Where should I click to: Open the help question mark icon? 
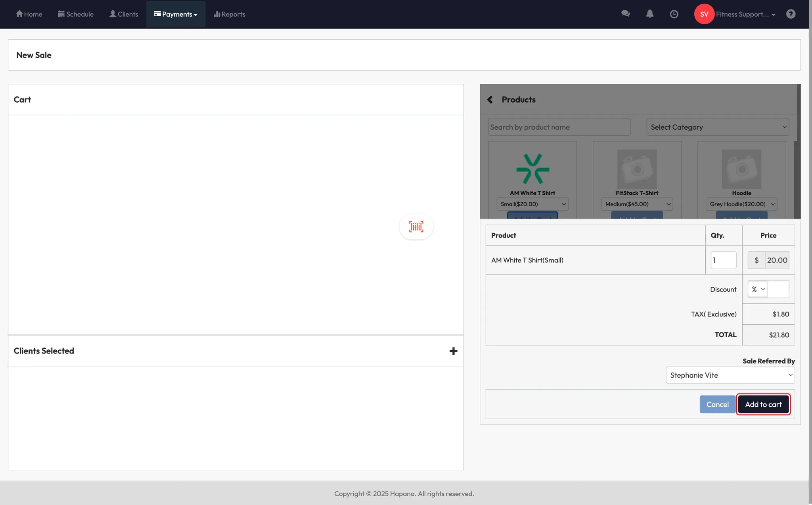click(x=791, y=14)
